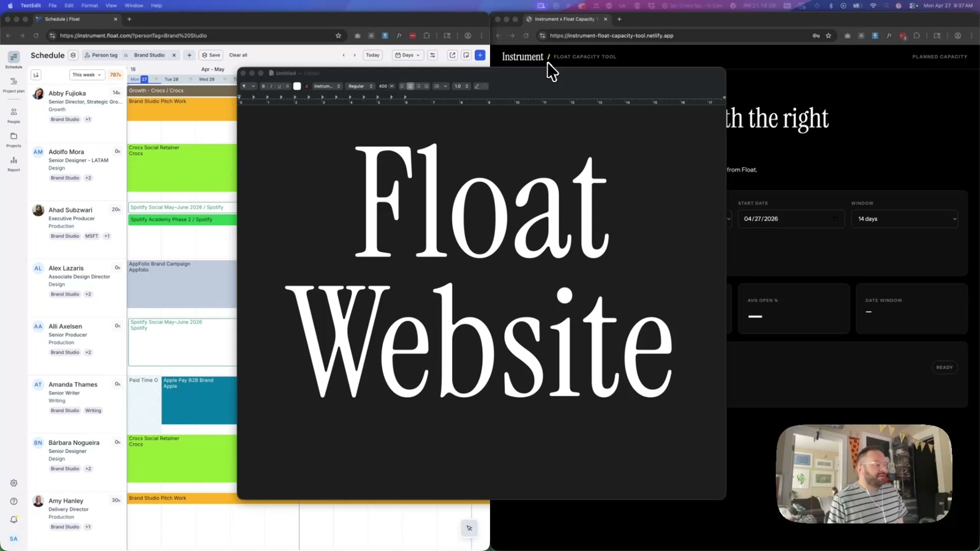Open browser menu in capacity tool window
This screenshot has width=980, height=551.
971,36
